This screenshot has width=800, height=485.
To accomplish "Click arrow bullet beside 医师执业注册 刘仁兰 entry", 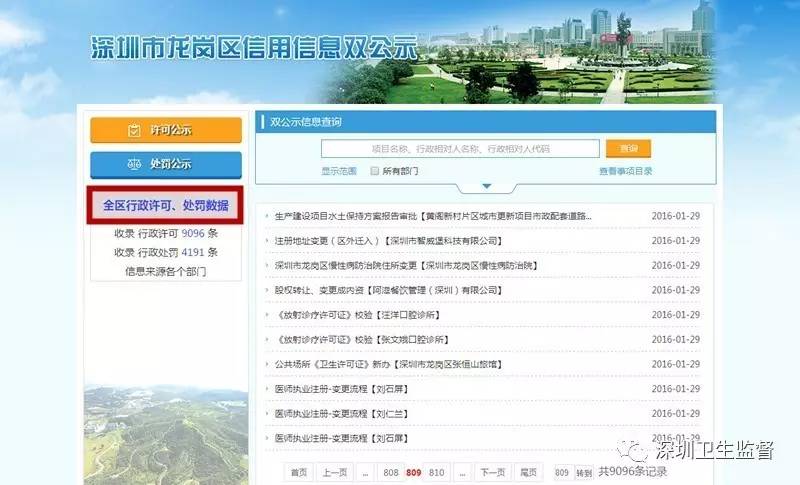I will click(x=266, y=414).
